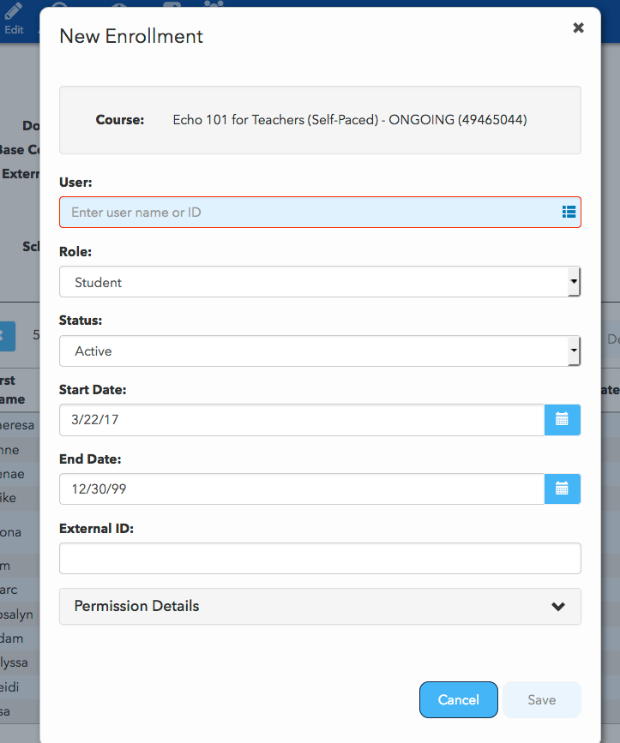Click the User name or ID field
This screenshot has width=620, height=743.
tap(320, 212)
